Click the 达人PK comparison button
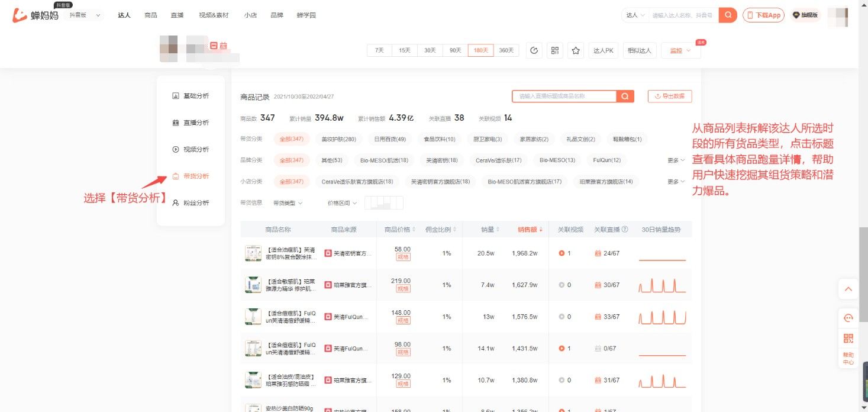This screenshot has width=868, height=412. click(603, 50)
